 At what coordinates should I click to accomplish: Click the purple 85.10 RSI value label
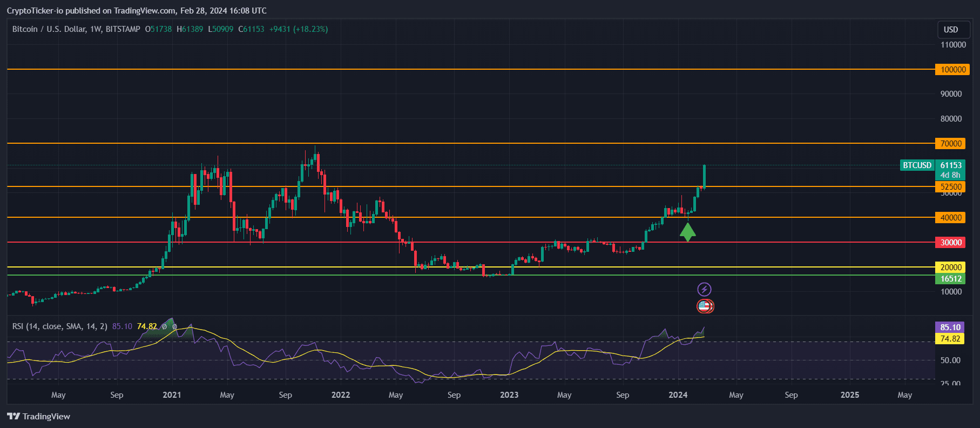coord(950,327)
